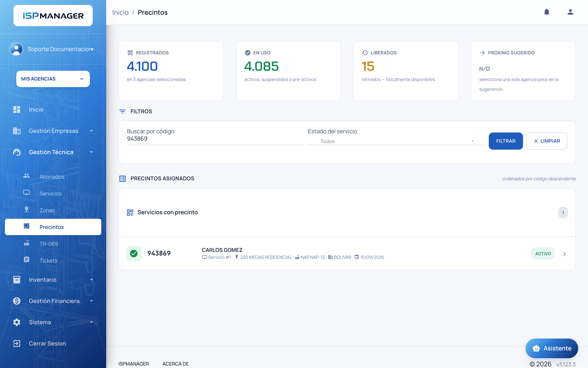Click the Abonados people icon

[x=27, y=175]
